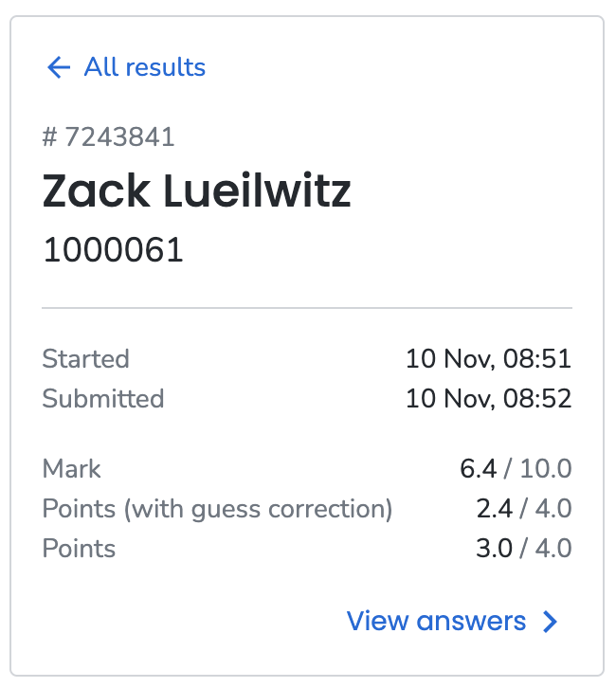616x688 pixels.
Task: Click the chevron after View answers
Action: click(x=550, y=622)
